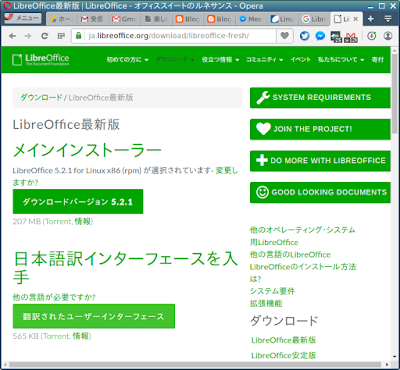The width and height of the screenshot is (400, 370).
Task: Switch to the Mes Messenger tab
Action: point(251,19)
